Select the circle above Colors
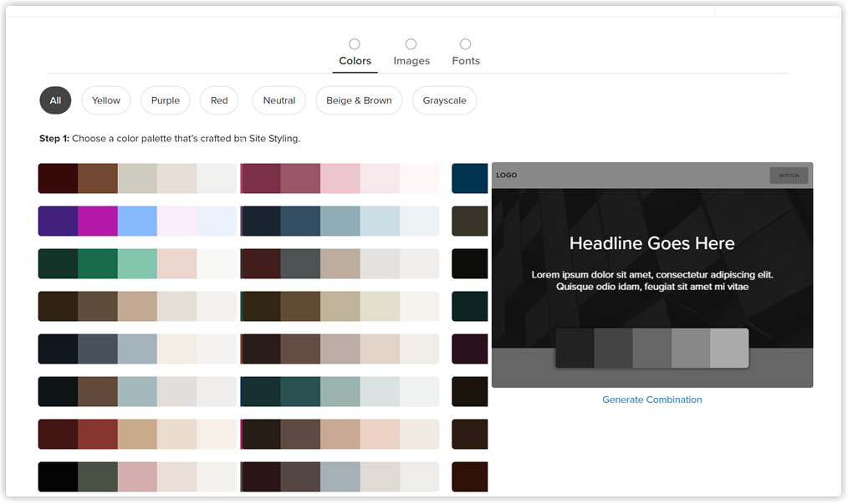 click(x=355, y=43)
